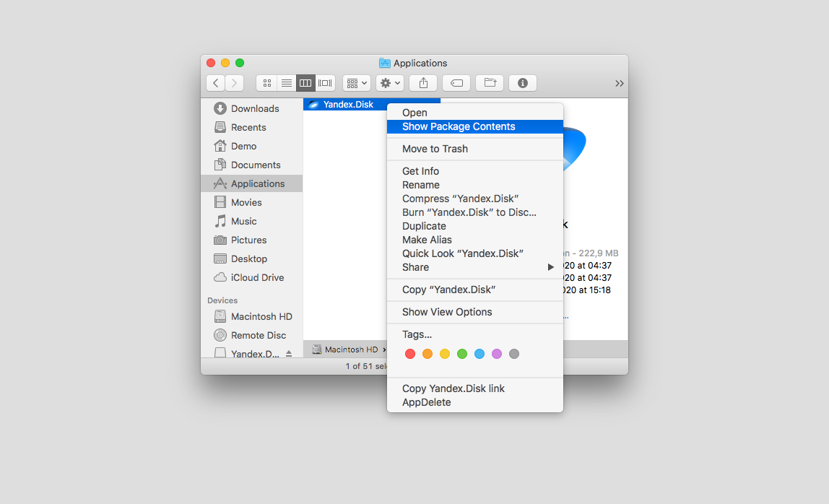Open Movies in the sidebar

251,203
